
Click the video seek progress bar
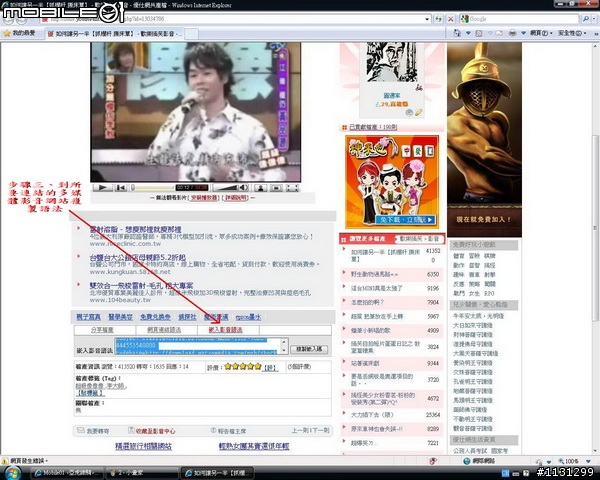point(153,188)
